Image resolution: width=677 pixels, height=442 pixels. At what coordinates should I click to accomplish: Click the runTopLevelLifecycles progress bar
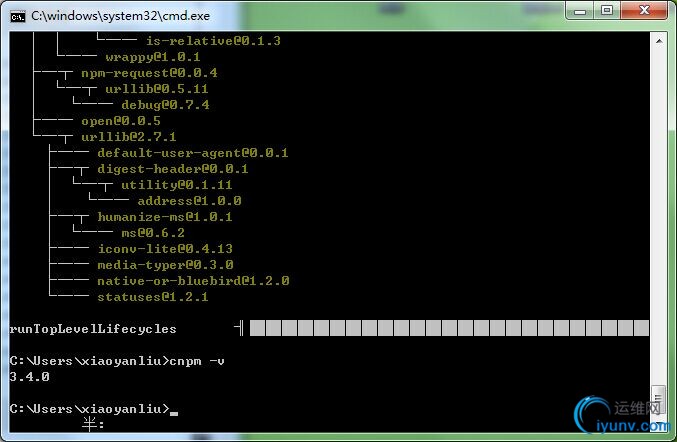[x=449, y=328]
